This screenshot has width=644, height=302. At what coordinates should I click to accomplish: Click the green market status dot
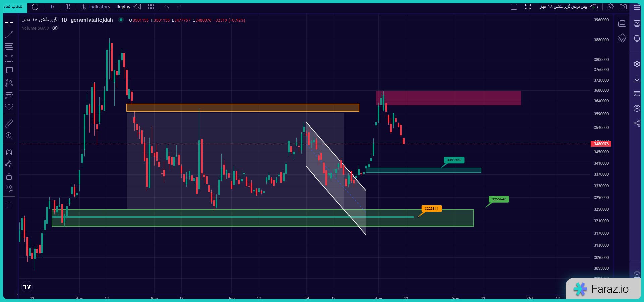tap(121, 20)
